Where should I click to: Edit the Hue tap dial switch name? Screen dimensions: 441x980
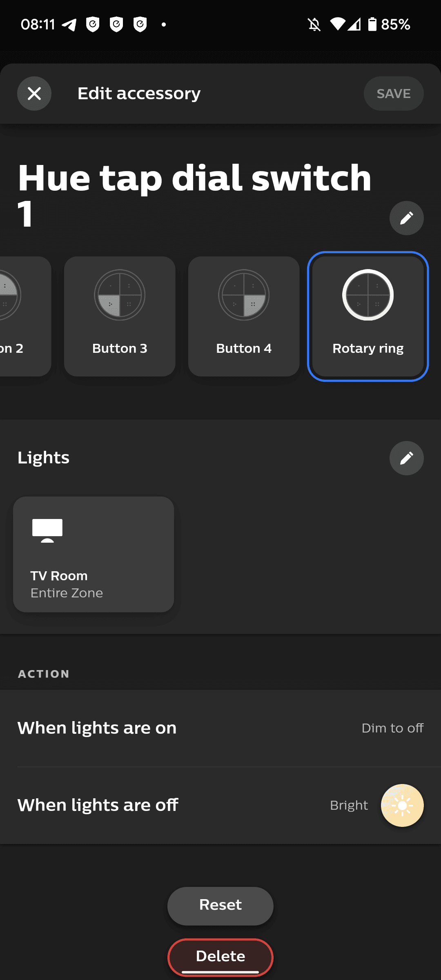406,218
